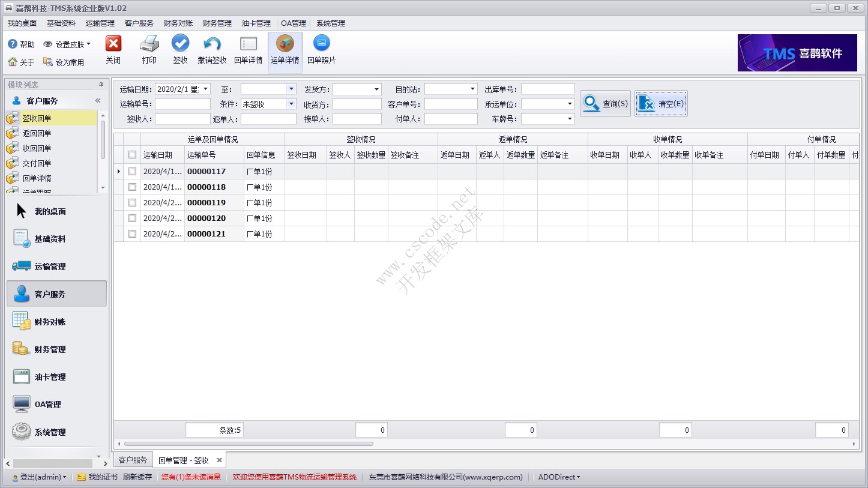The image size is (868, 488).
Task: Open the 系统管理 menu
Action: coord(331,23)
